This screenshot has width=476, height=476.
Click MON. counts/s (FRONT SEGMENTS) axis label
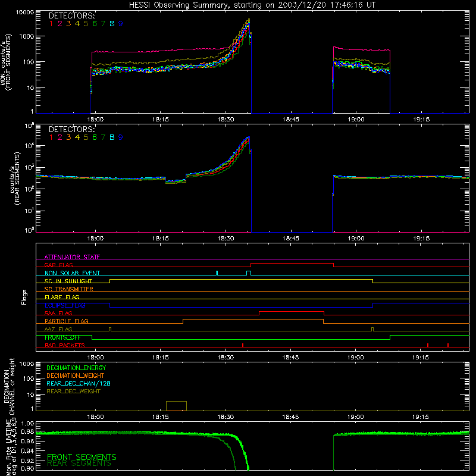pos(5,62)
